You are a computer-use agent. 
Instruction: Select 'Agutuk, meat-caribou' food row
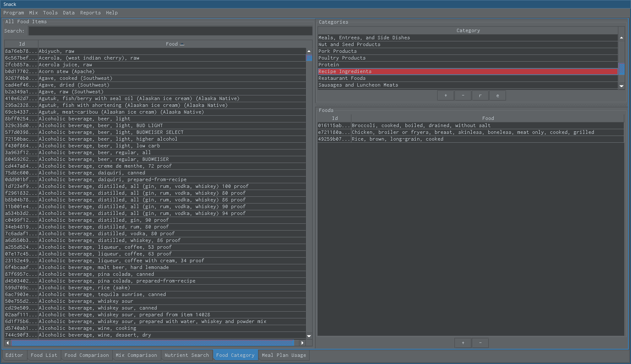tap(155, 112)
